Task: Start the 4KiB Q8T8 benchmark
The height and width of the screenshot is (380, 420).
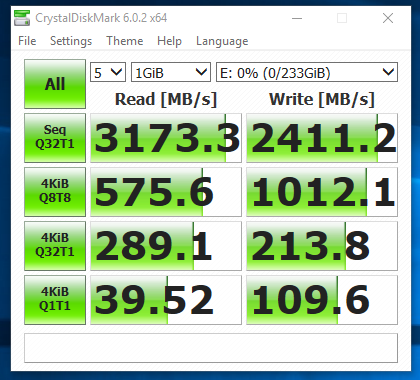Action: (55, 192)
